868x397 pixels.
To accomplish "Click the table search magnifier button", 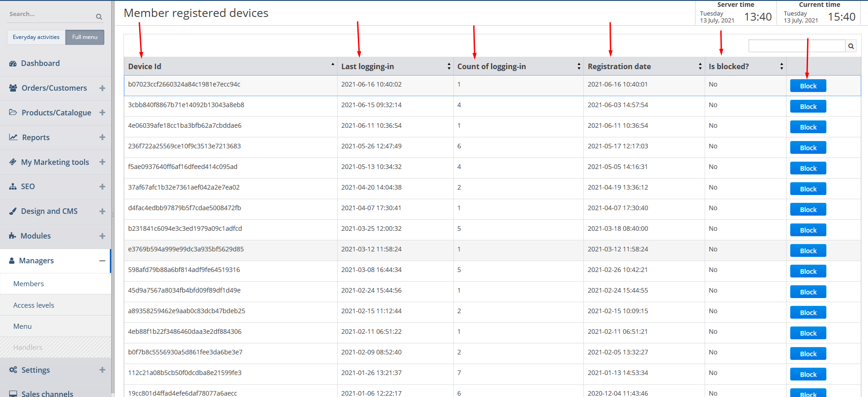I will (x=851, y=46).
